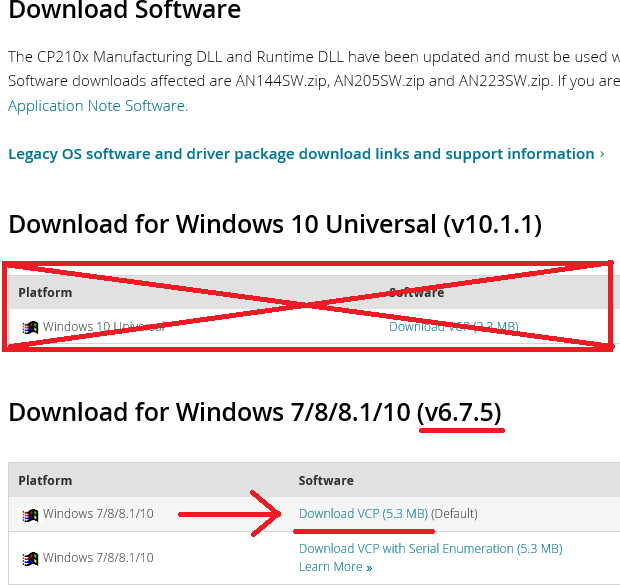The width and height of the screenshot is (620, 585).
Task: Click chevron after Legacy OS software link
Action: tap(602, 154)
